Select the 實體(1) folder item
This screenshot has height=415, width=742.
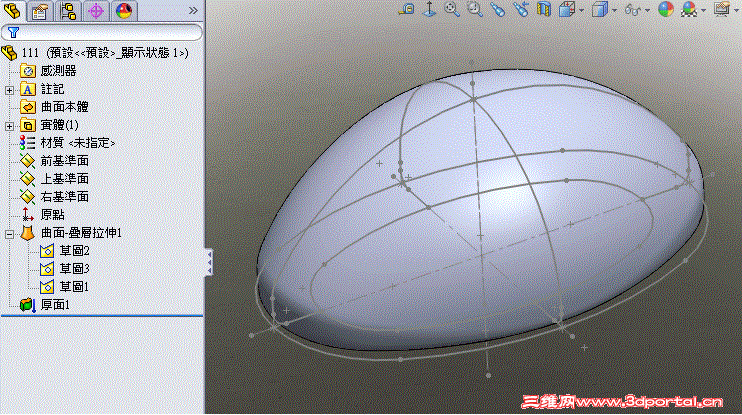point(49,125)
